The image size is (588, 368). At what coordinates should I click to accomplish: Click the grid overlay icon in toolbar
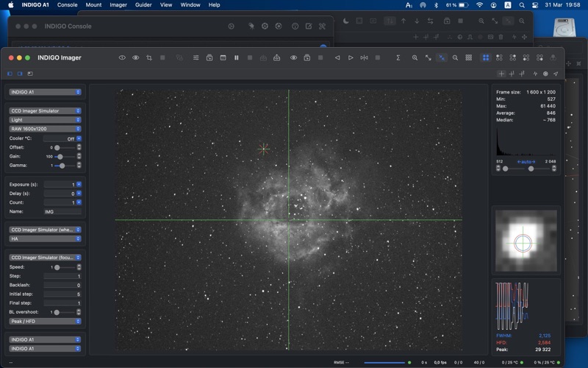[468, 57]
